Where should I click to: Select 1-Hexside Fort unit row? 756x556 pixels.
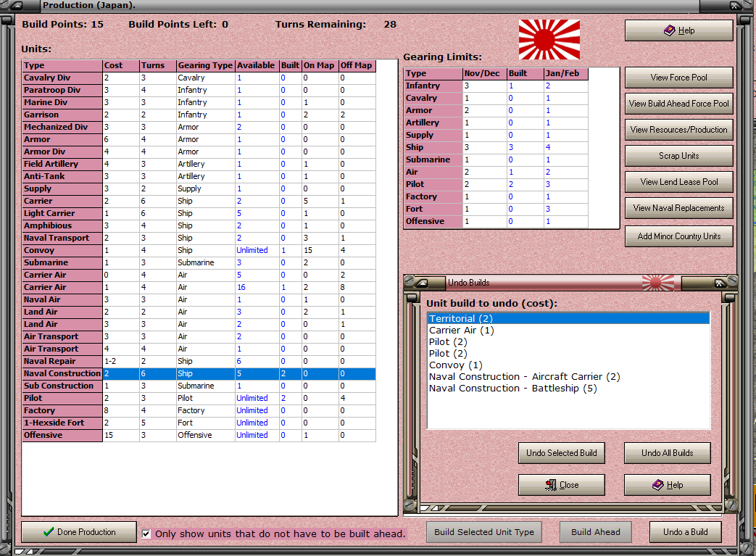click(x=199, y=423)
